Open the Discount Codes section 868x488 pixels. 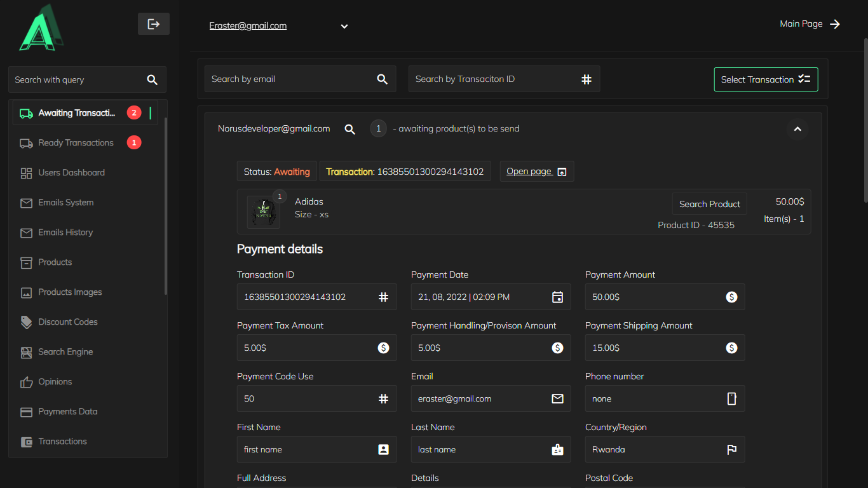click(x=67, y=322)
